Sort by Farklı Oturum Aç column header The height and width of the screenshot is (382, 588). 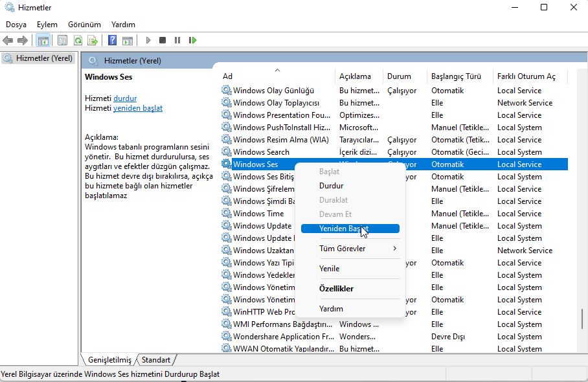tap(530, 76)
